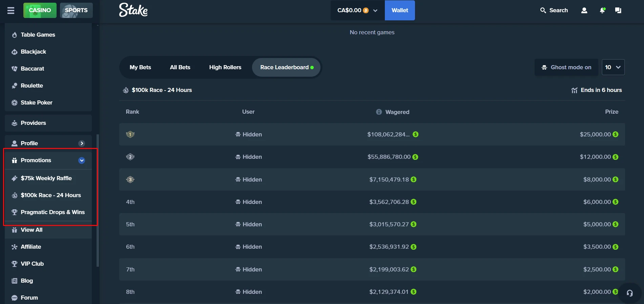Viewport: 644px width, 304px height.
Task: Switch to the All Bets tab
Action: pyautogui.click(x=180, y=67)
